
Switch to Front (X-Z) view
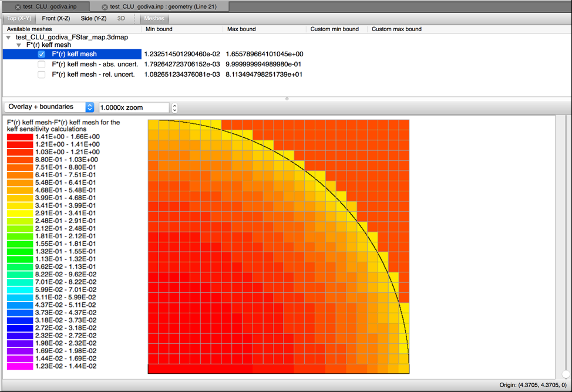click(56, 18)
